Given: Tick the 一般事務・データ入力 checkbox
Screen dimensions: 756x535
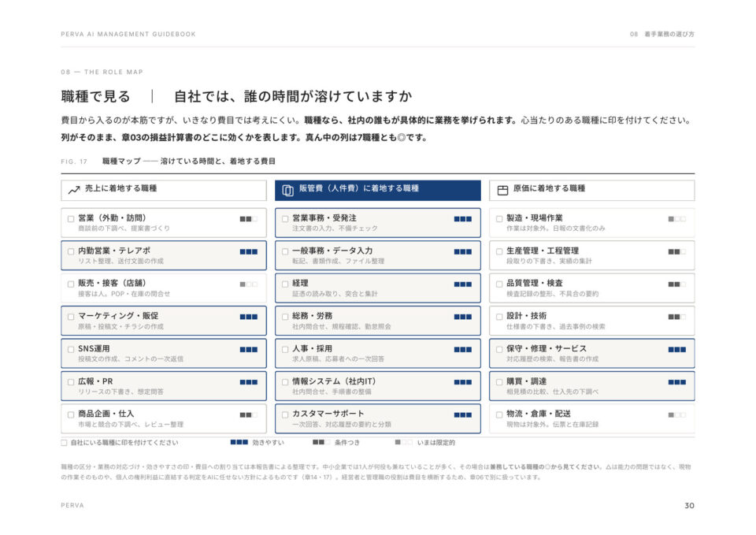Looking at the screenshot, I should click(285, 252).
